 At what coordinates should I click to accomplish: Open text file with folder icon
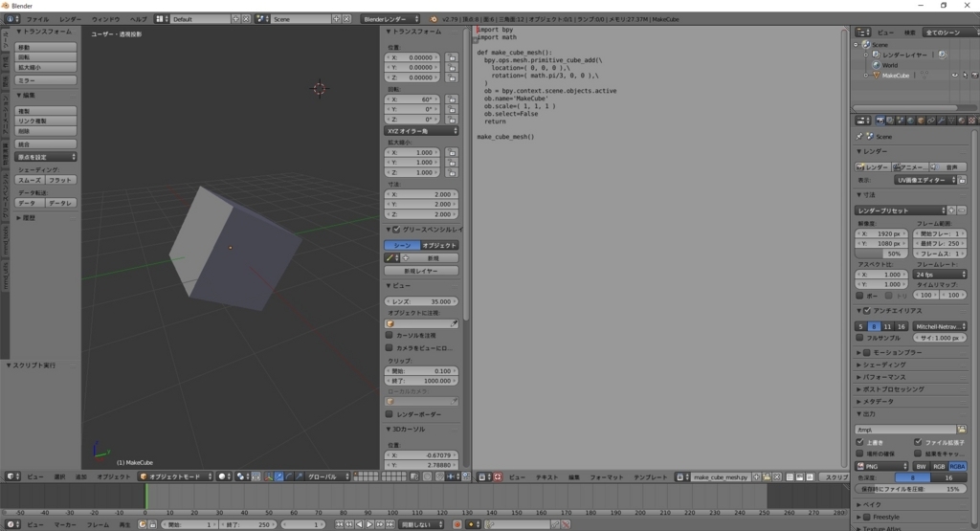tap(767, 476)
